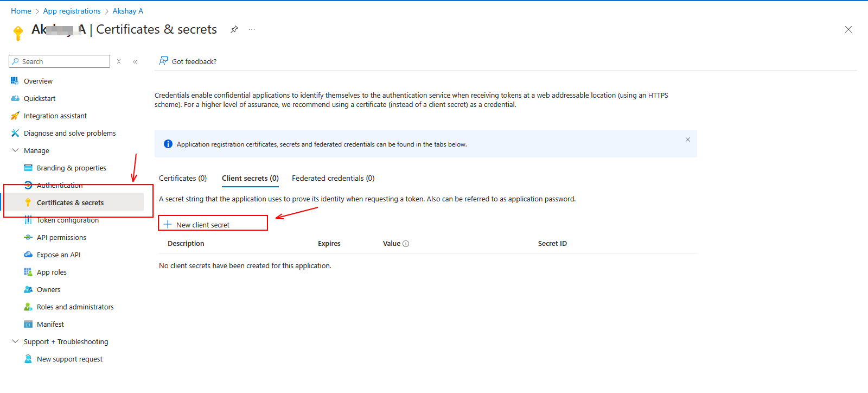The width and height of the screenshot is (868, 393).
Task: Select Expose an API menu item
Action: (59, 255)
